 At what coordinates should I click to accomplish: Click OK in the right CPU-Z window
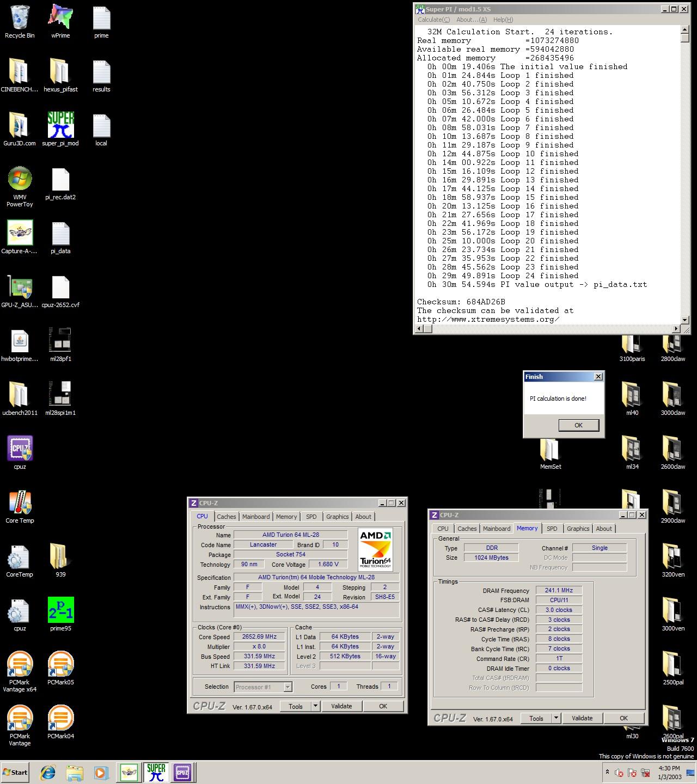(x=623, y=718)
